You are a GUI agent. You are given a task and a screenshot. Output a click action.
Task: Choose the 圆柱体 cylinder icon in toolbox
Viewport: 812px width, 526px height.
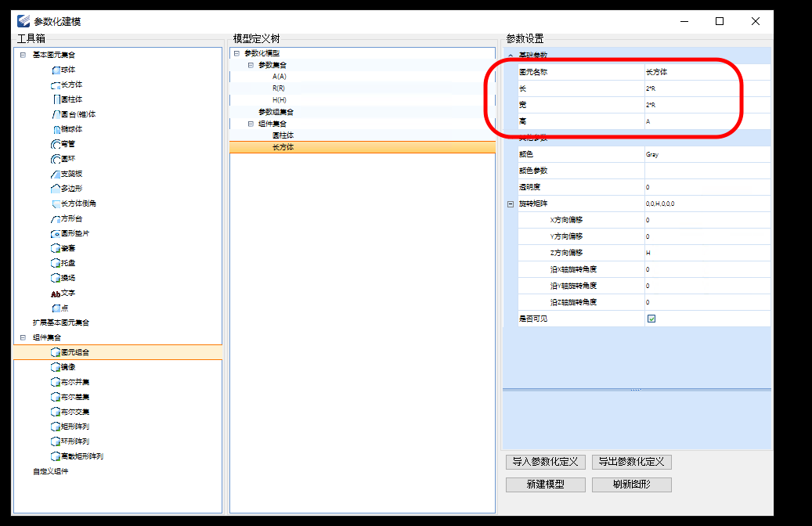click(57, 99)
